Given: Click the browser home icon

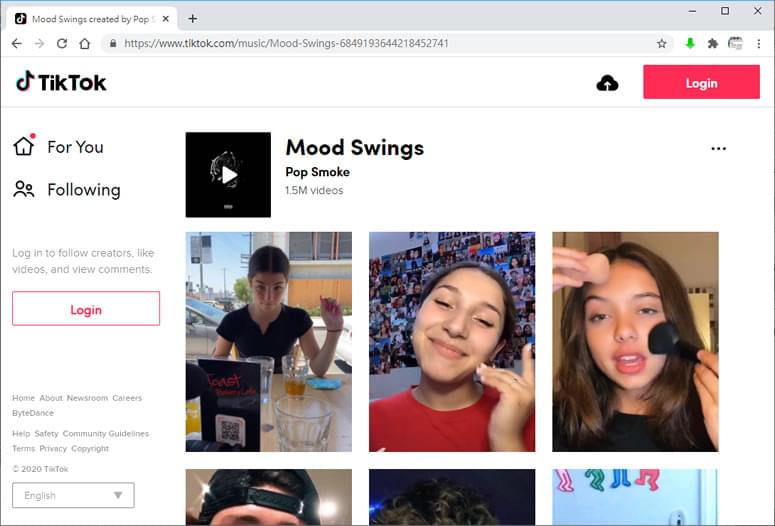Looking at the screenshot, I should click(x=85, y=44).
